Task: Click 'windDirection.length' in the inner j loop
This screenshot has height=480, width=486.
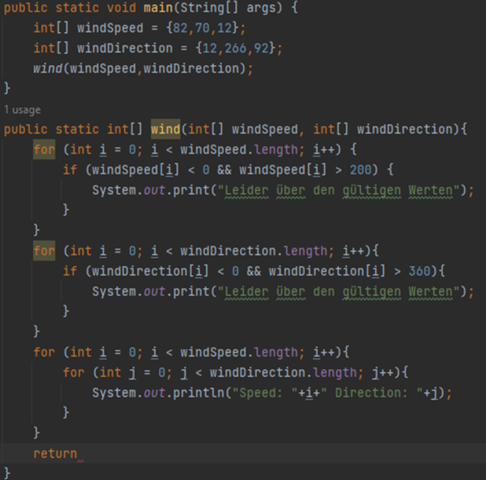Action: (x=283, y=372)
